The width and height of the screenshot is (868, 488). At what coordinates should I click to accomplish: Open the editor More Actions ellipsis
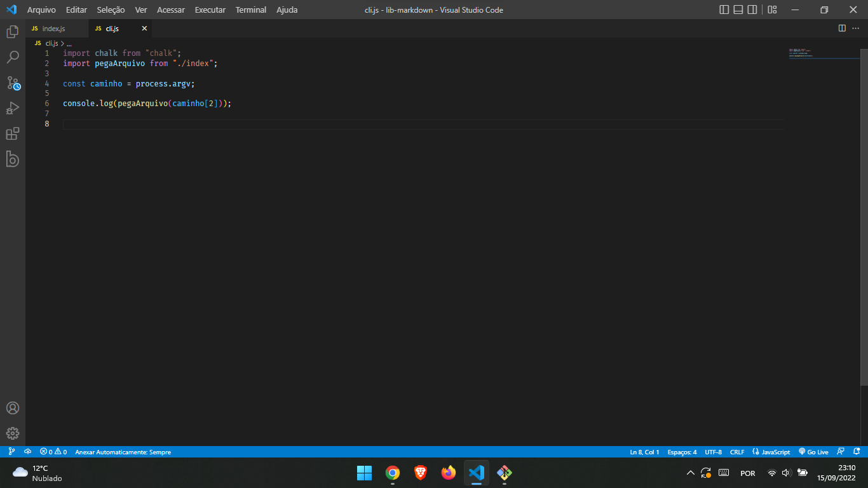point(857,28)
